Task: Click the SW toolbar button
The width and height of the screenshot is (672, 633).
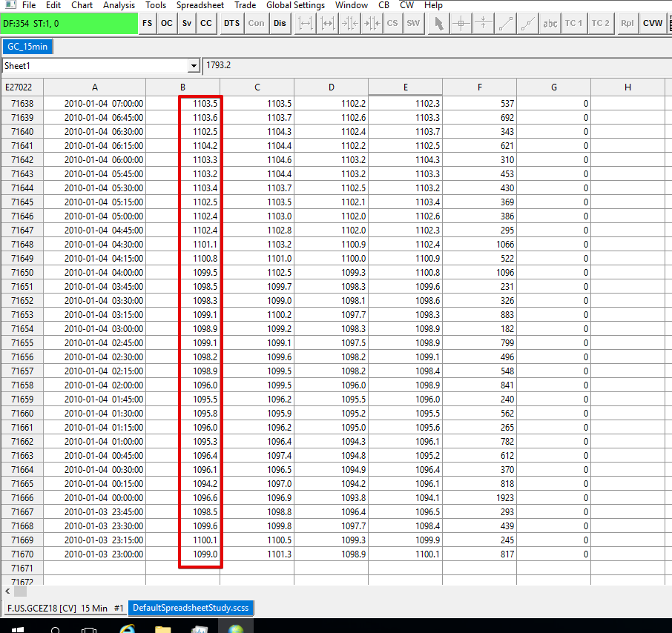Action: tap(413, 24)
